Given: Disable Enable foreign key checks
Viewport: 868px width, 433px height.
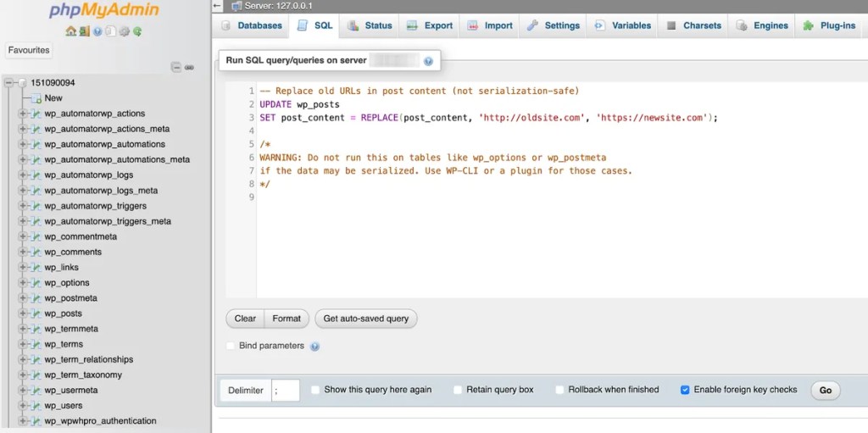Looking at the screenshot, I should (x=685, y=390).
